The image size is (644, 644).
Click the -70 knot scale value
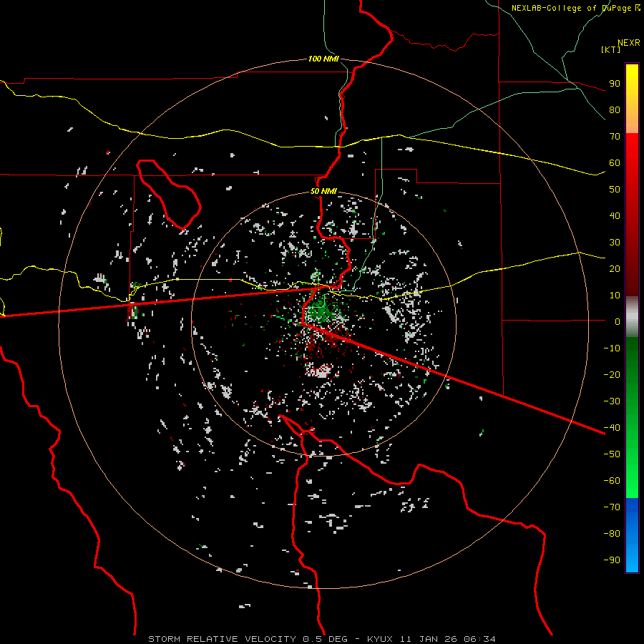(x=612, y=507)
